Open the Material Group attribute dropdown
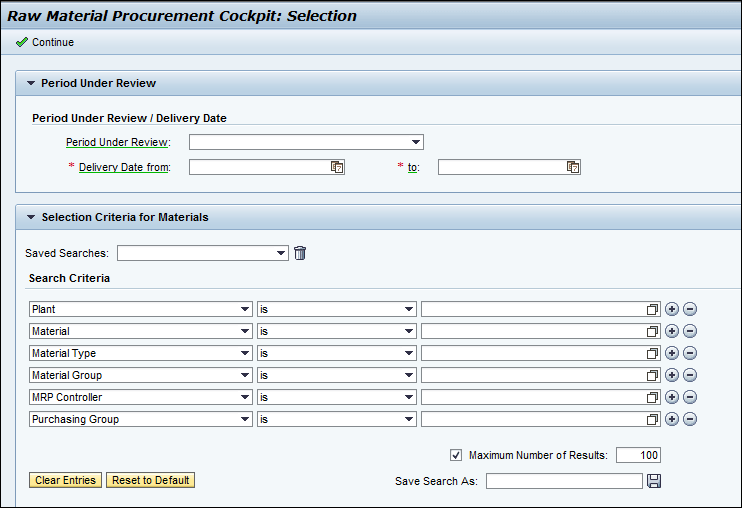 [x=245, y=376]
